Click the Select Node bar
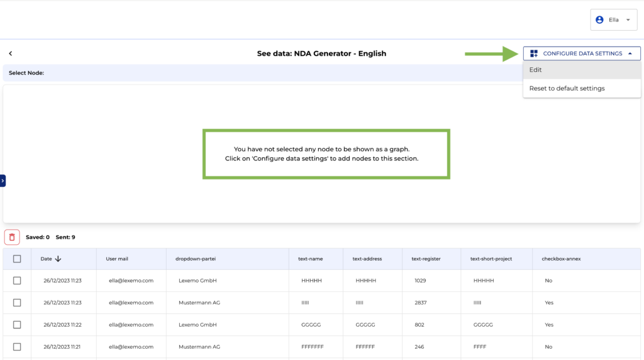644x360 pixels. click(x=252, y=73)
